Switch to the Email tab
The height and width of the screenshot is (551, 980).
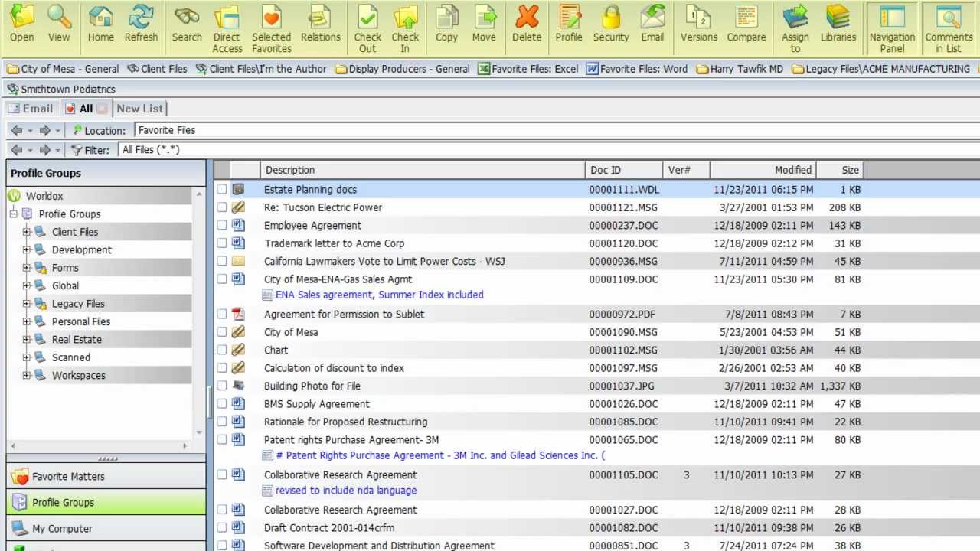pyautogui.click(x=31, y=109)
